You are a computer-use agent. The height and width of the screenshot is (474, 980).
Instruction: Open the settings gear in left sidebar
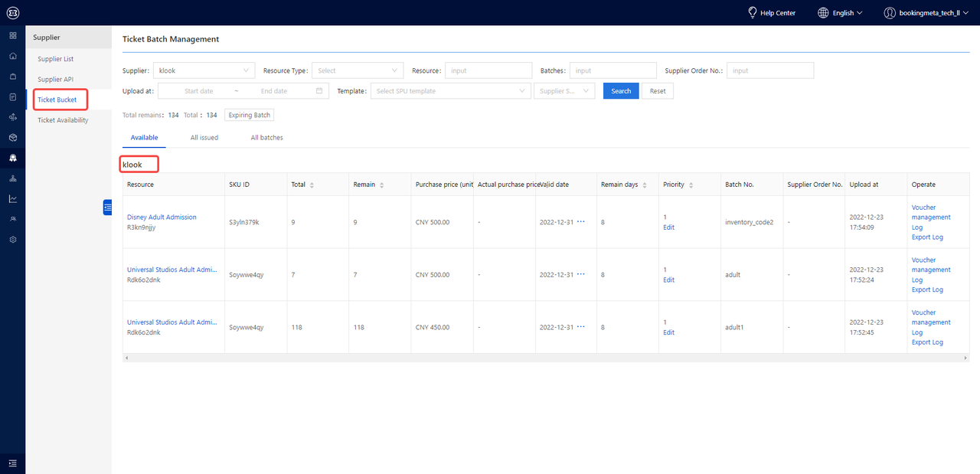12,240
